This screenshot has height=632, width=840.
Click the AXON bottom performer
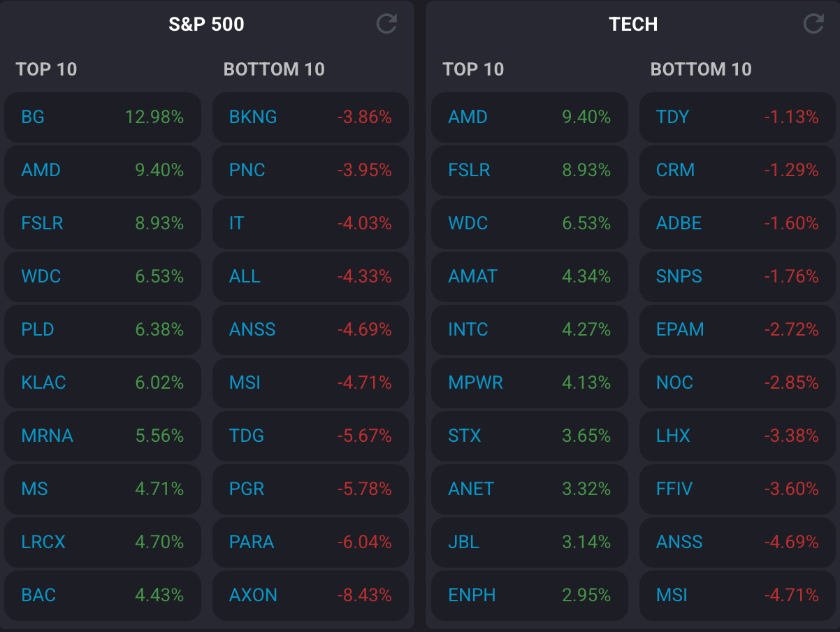pos(310,595)
